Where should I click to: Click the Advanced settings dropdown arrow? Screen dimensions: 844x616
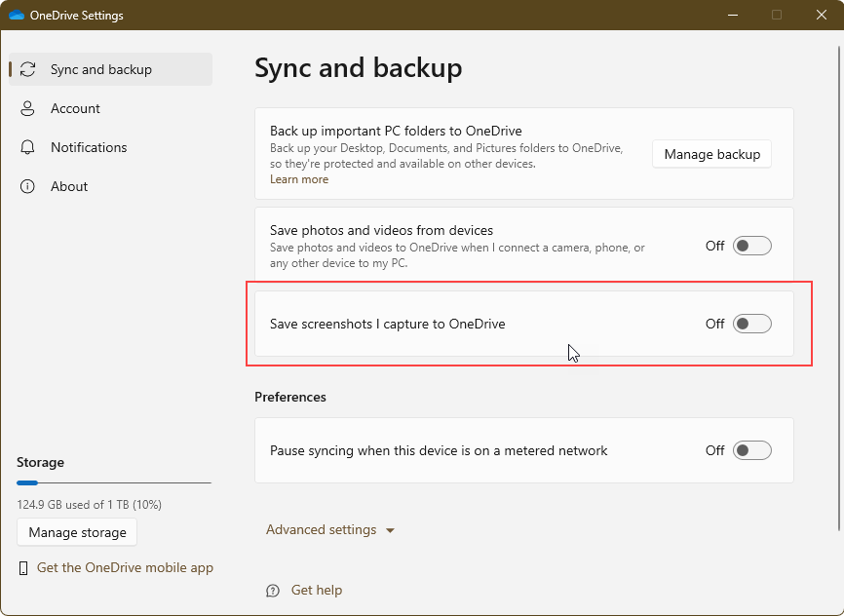click(390, 530)
